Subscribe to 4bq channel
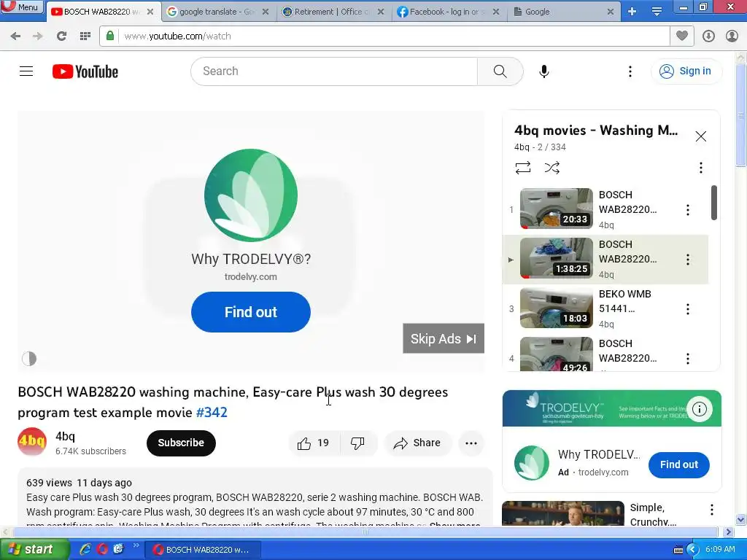Screen dimensions: 747x560 coord(181,443)
